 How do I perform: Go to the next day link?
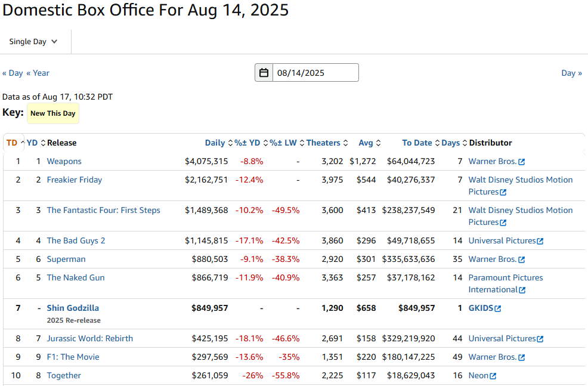[571, 73]
